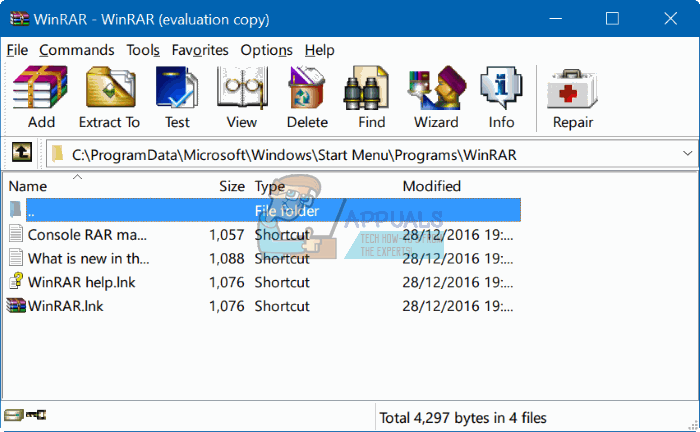Click the WinRAR help.lnk question icon

16,281
